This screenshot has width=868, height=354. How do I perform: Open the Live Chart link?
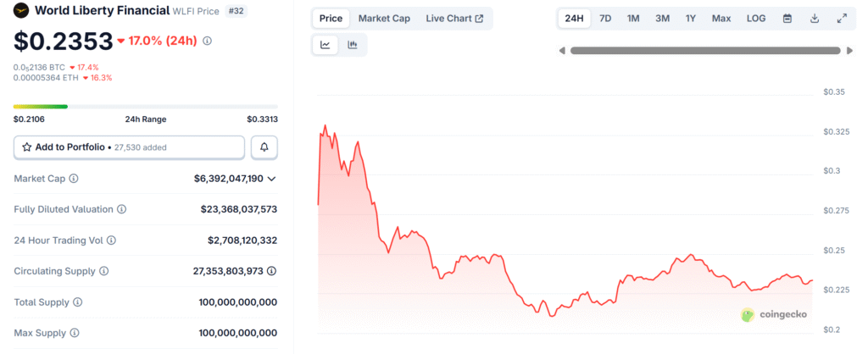pyautogui.click(x=454, y=19)
